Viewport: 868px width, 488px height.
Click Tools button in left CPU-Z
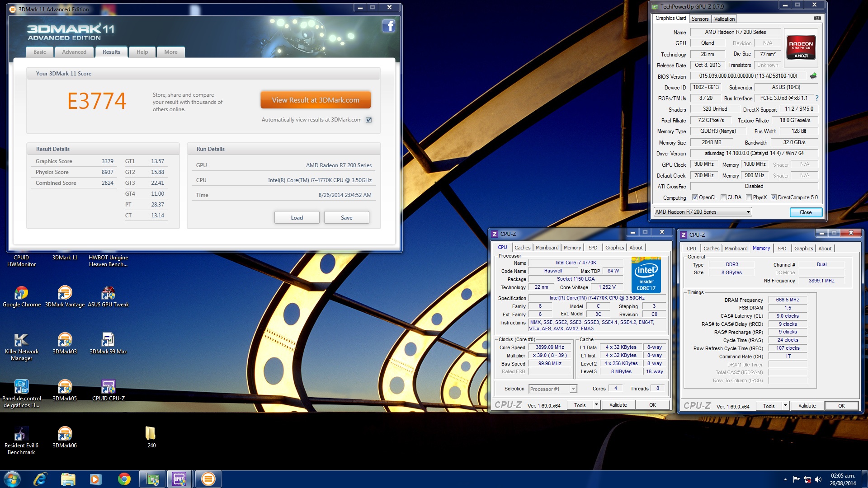coord(580,405)
